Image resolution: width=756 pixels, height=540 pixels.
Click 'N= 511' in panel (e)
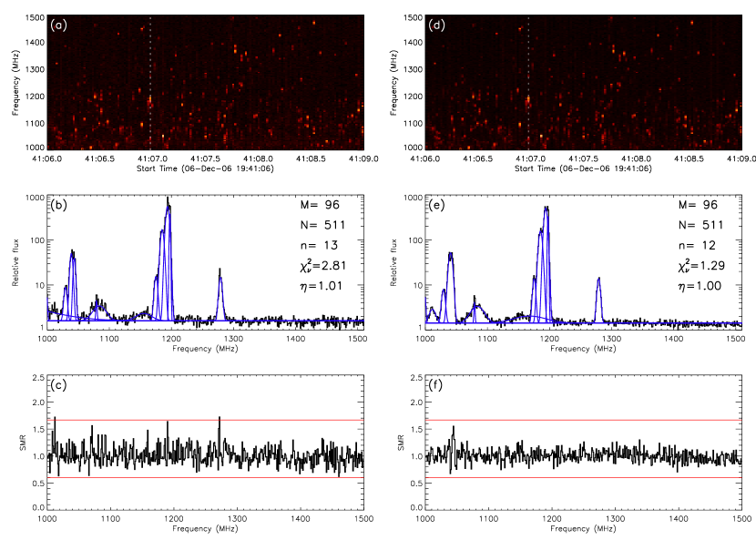(700, 225)
